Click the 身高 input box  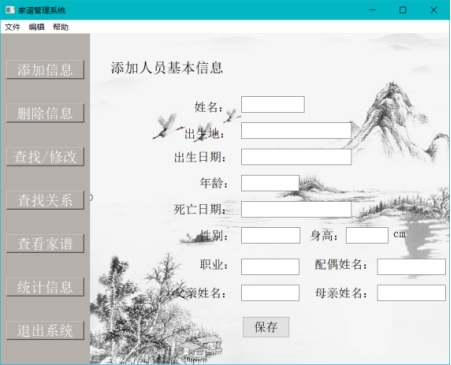tap(367, 235)
